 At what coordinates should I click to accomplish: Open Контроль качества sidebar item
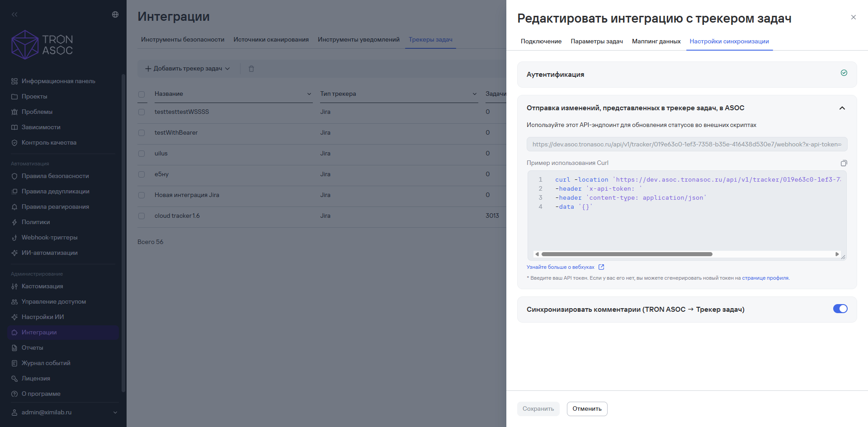coord(49,143)
